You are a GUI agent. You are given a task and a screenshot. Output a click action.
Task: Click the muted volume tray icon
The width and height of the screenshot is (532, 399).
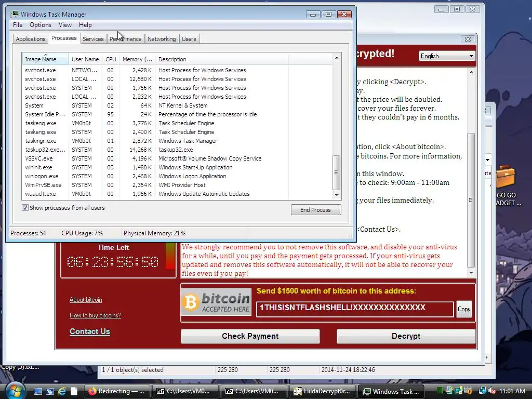click(492, 391)
